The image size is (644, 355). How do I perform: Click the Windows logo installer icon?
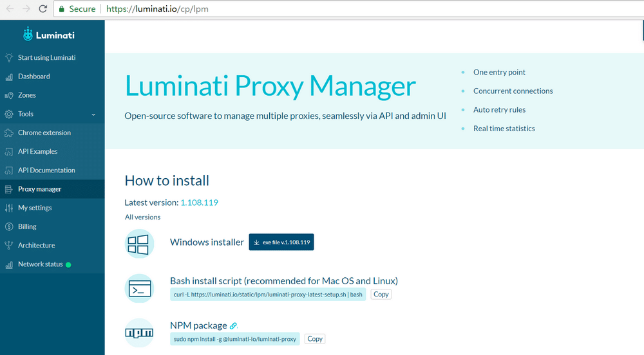coord(139,244)
